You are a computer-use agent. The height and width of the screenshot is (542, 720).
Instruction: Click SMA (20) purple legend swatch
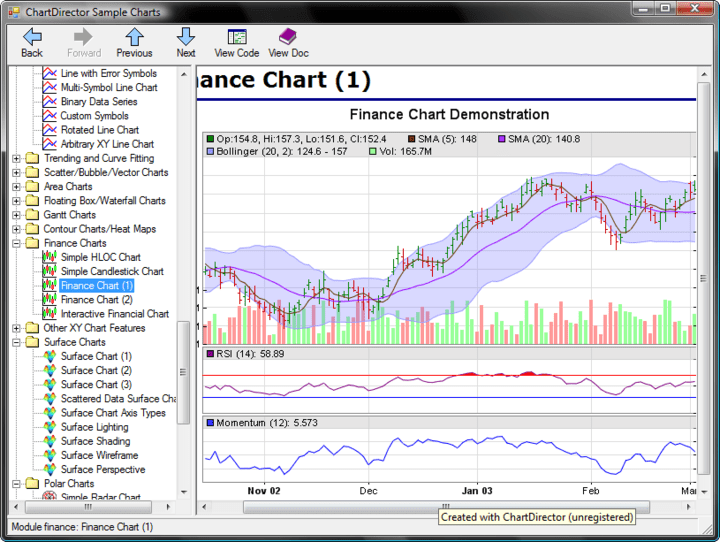502,139
